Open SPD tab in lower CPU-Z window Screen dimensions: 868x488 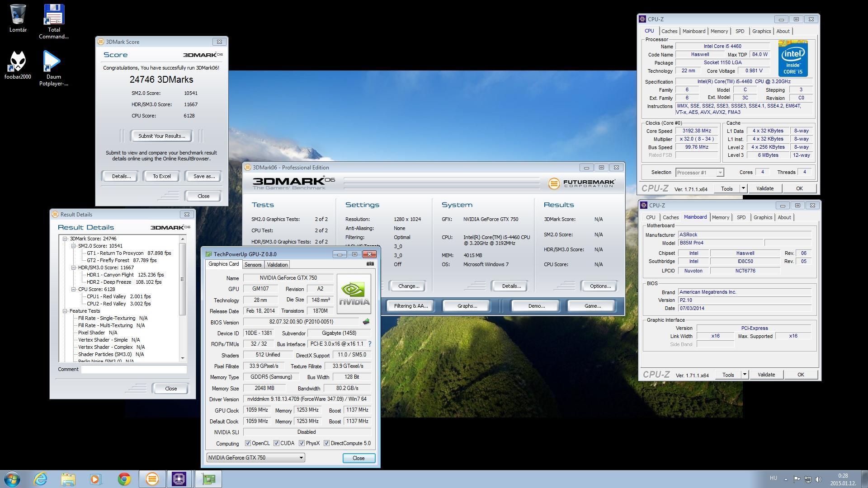coord(741,217)
